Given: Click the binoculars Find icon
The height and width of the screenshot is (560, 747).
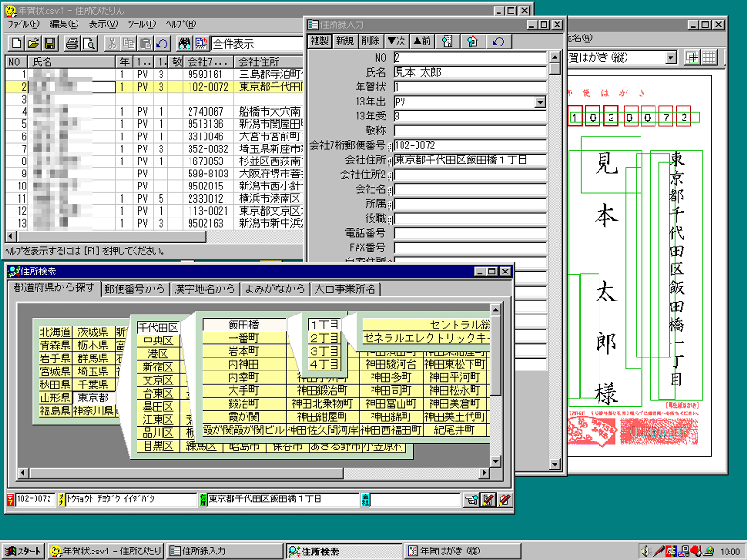Looking at the screenshot, I should 184,44.
